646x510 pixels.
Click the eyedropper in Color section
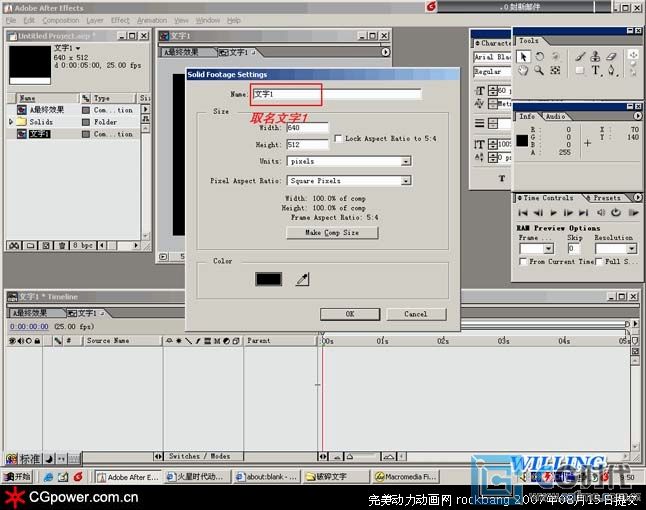tap(302, 279)
